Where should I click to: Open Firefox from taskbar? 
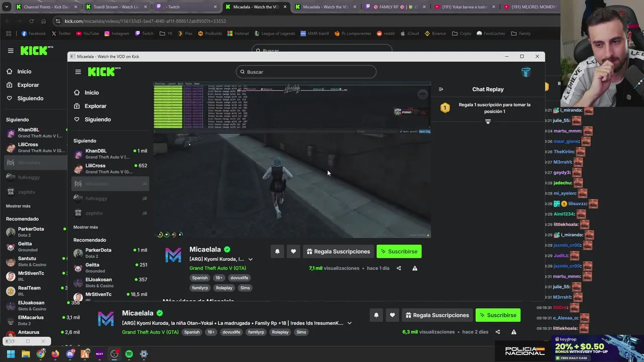(55, 354)
